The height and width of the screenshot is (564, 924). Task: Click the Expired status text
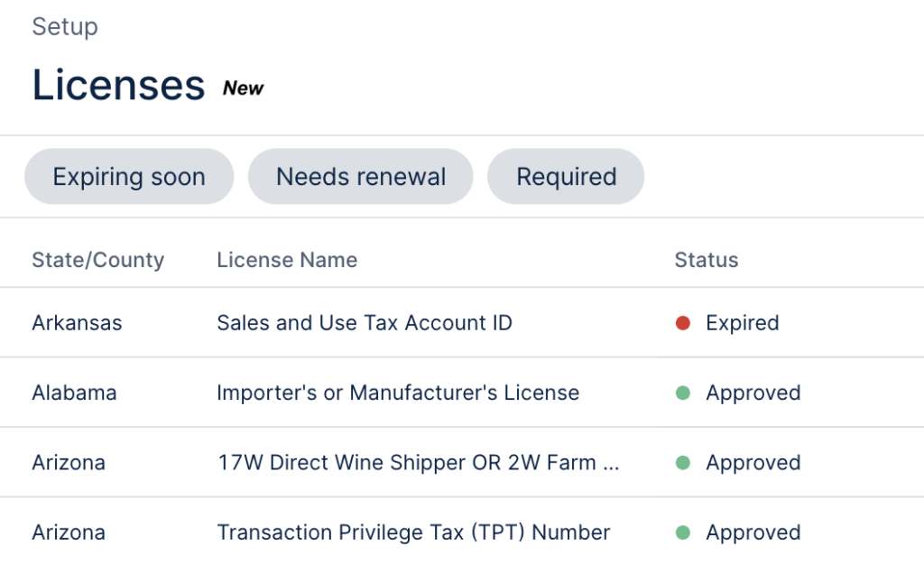(742, 323)
